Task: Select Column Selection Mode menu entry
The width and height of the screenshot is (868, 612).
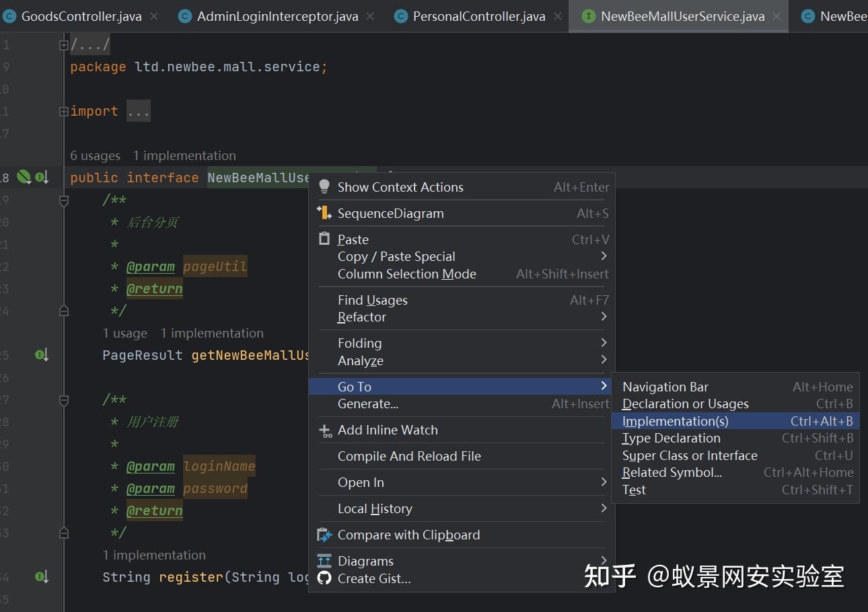Action: [406, 274]
